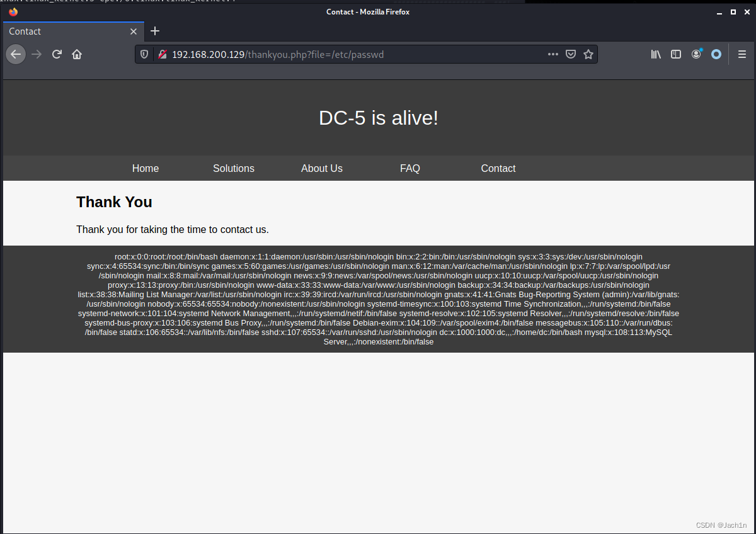Click the 'root:x:0:0:root:/root:/bin/bash' passwd entry

coord(166,257)
